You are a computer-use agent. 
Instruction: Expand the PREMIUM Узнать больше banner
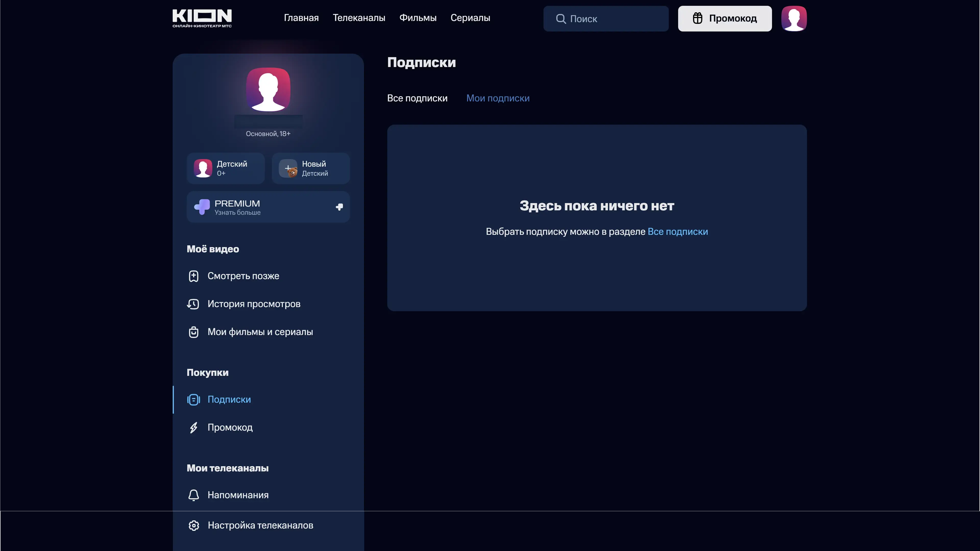[x=268, y=207]
